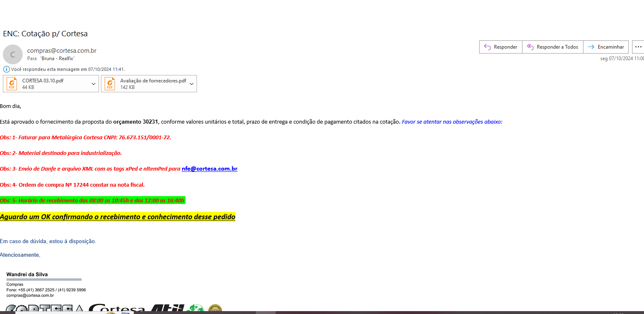Click the email subject 'ENC: Cotação p/ Cortesa'
Viewport: 644px width, 314px height.
click(x=45, y=34)
